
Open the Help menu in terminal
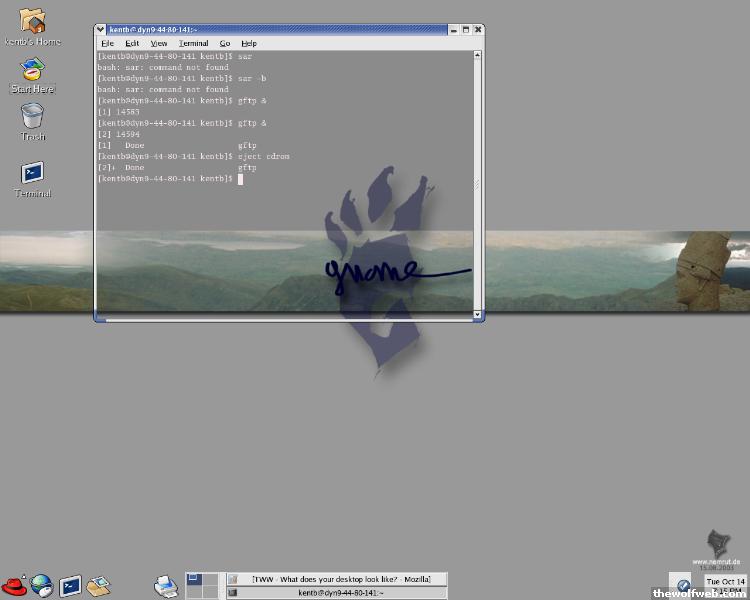249,44
